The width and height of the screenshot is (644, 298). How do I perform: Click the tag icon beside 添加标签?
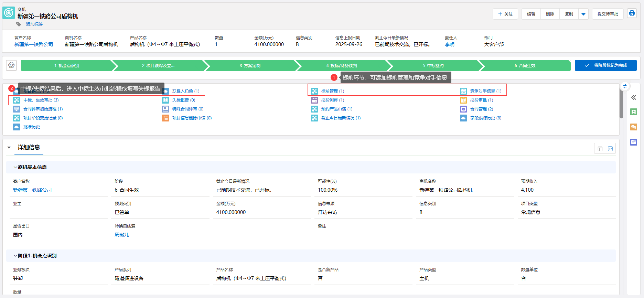coord(19,24)
